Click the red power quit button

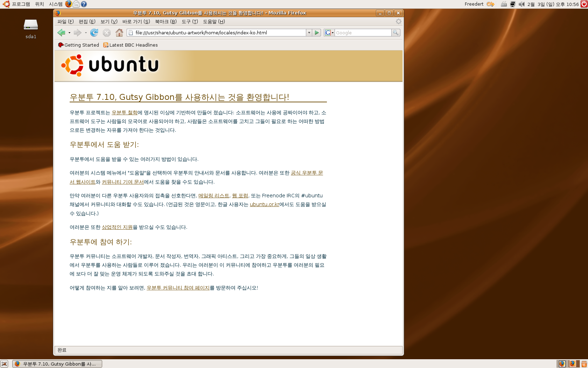(584, 4)
